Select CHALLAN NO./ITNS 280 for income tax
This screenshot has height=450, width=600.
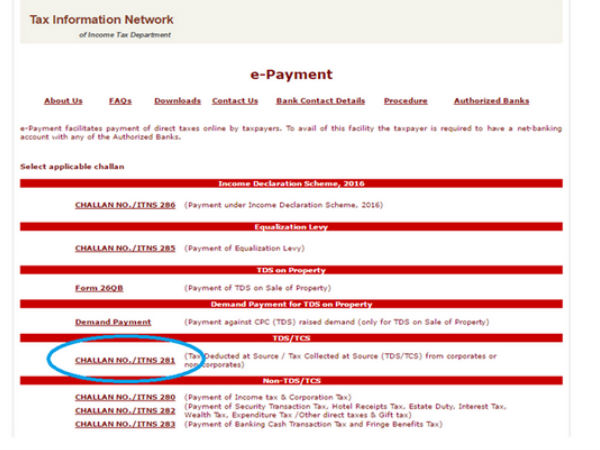pos(125,398)
